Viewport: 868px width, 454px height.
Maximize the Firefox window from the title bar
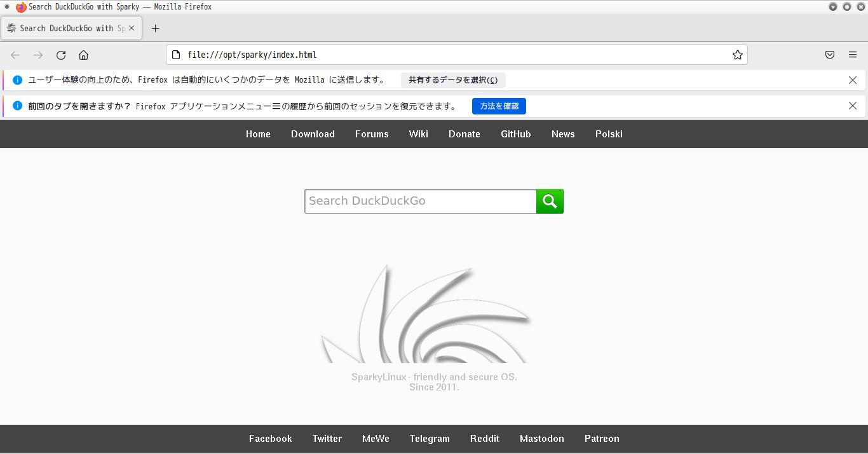pyautogui.click(x=847, y=7)
